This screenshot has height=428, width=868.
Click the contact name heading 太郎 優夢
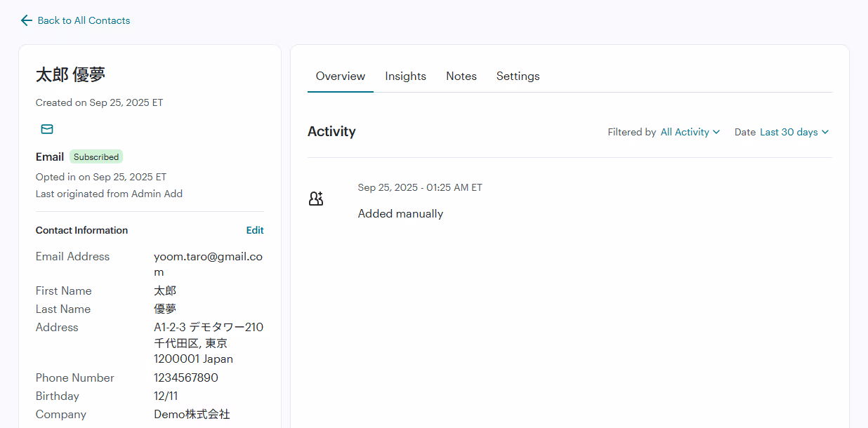[x=70, y=75]
